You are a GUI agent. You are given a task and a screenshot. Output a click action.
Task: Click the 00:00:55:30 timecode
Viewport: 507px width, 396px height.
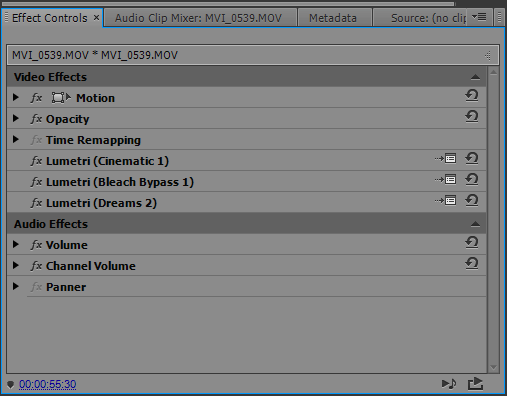point(48,384)
